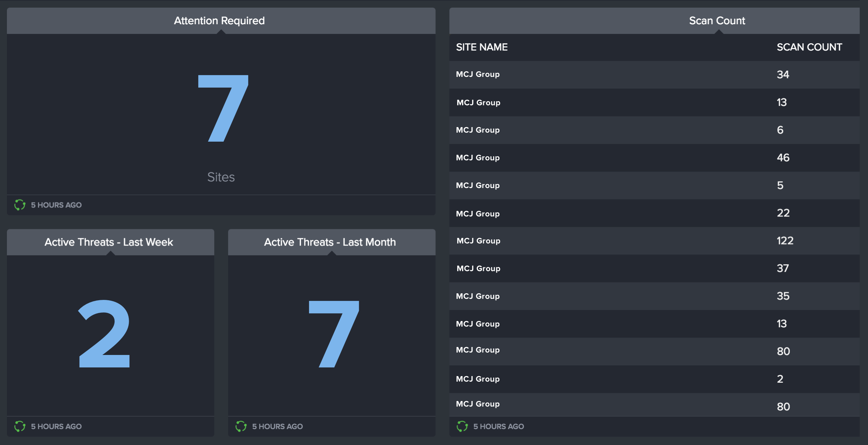Select Active Threats - Last Month header
The width and height of the screenshot is (868, 445).
click(332, 242)
